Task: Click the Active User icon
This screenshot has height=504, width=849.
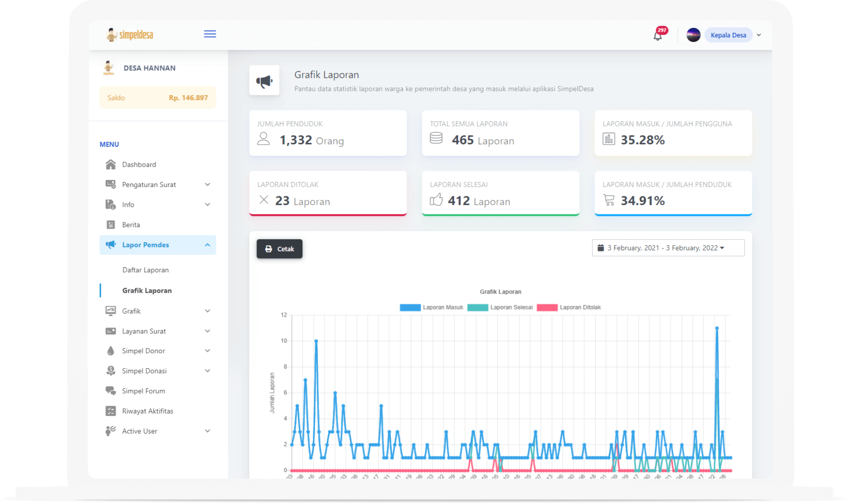Action: click(111, 431)
